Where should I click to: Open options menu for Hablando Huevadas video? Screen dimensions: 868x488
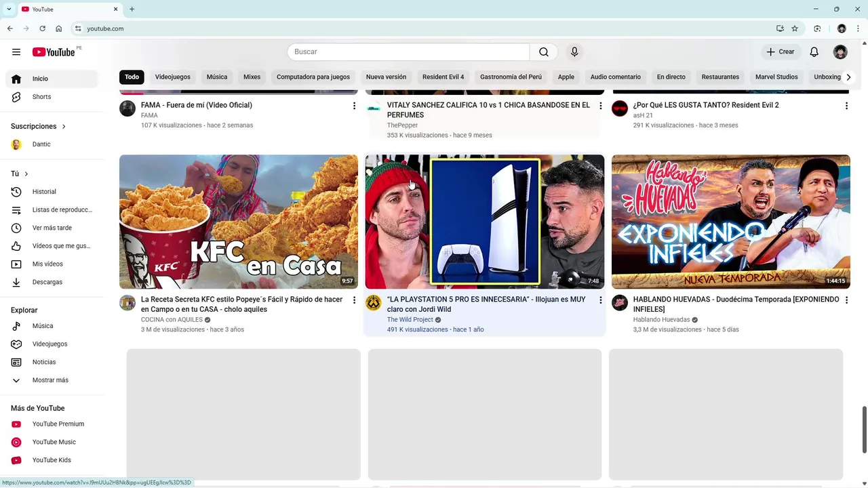click(x=846, y=300)
